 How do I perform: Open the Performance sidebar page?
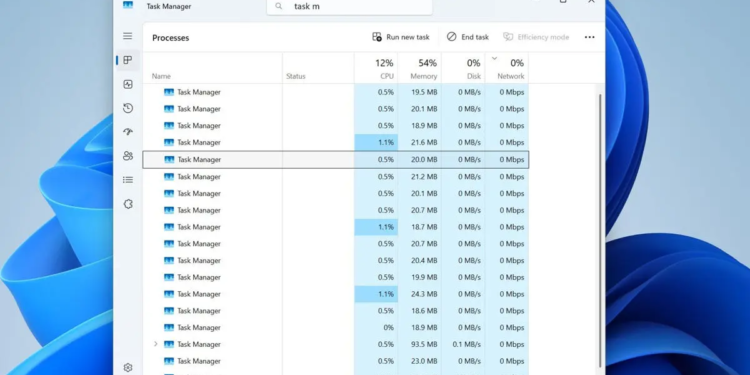(x=127, y=85)
